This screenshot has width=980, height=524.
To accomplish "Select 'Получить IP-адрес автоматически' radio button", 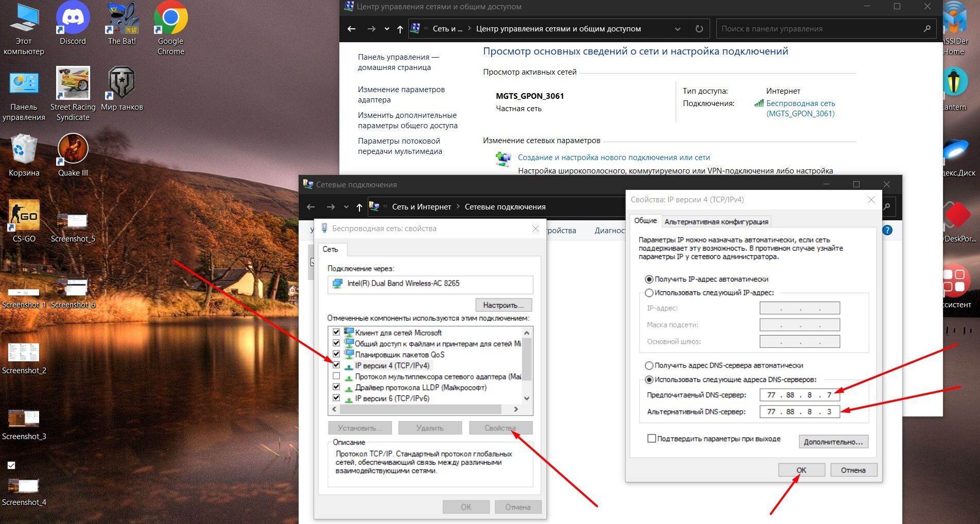I will click(x=649, y=279).
